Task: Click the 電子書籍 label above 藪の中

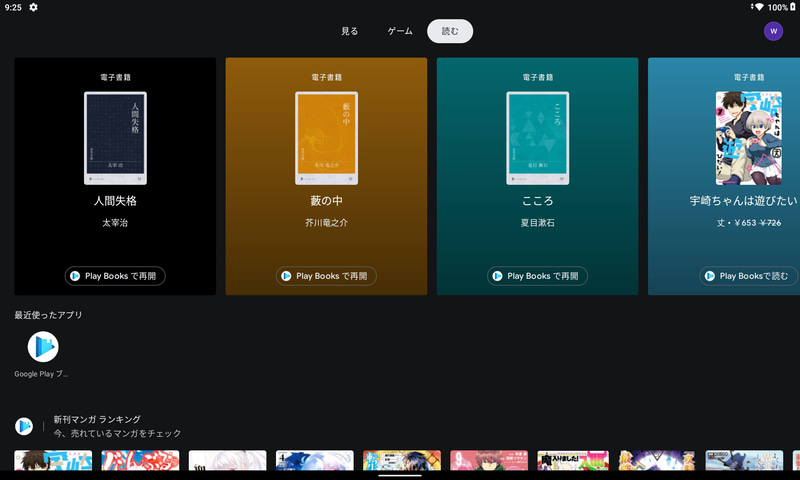Action: point(327,77)
